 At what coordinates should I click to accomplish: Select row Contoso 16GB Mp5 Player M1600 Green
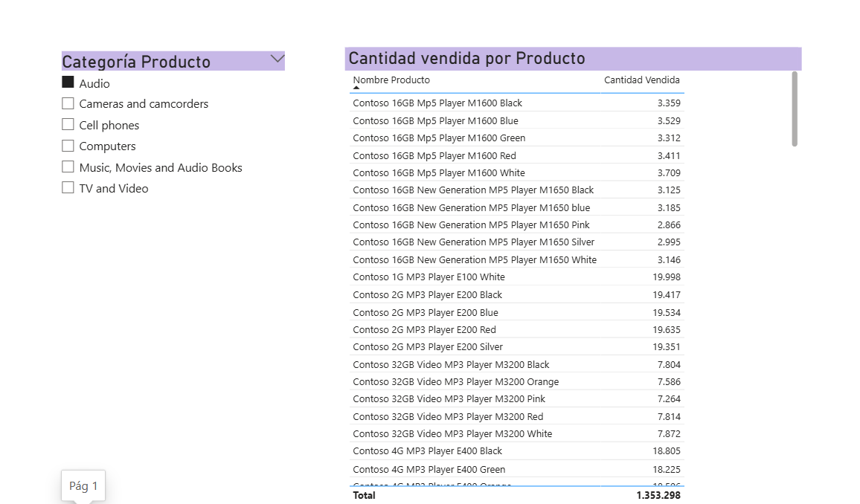(x=516, y=138)
